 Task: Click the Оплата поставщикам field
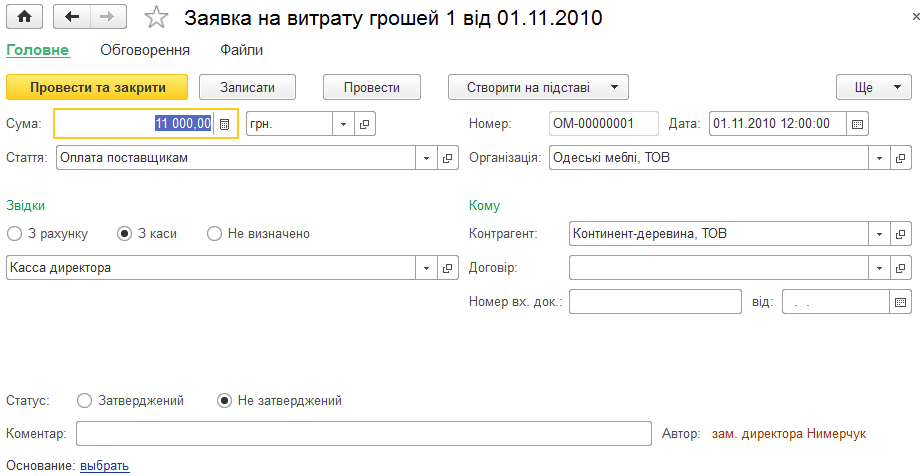pos(236,158)
